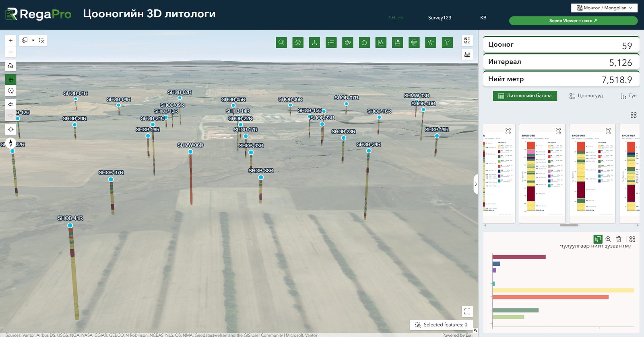Locate my position on the map
The height and width of the screenshot is (337, 644).
(11, 129)
